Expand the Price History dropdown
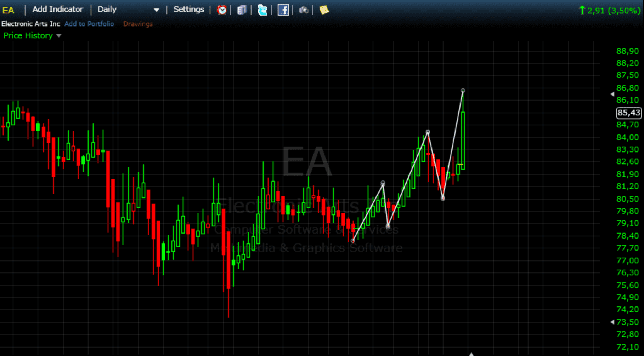 point(32,35)
